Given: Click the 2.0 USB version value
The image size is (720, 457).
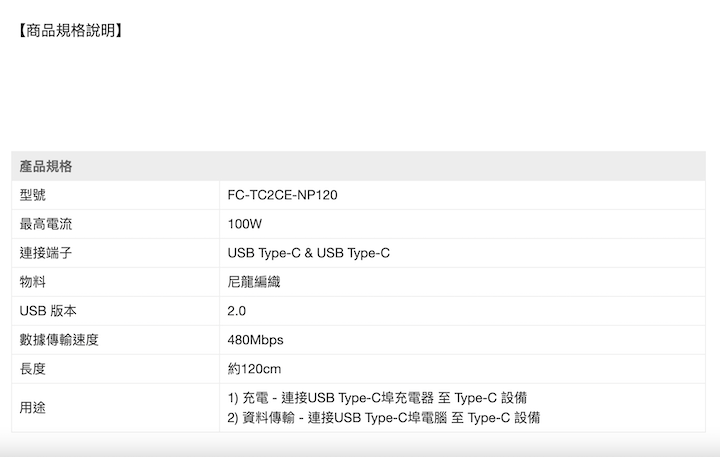Looking at the screenshot, I should 237,311.
